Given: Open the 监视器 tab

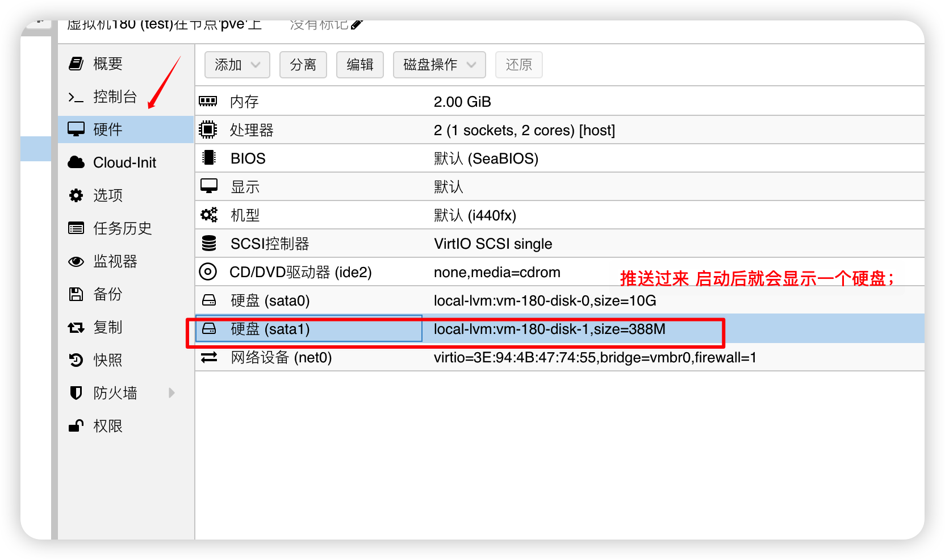Looking at the screenshot, I should click(x=126, y=261).
